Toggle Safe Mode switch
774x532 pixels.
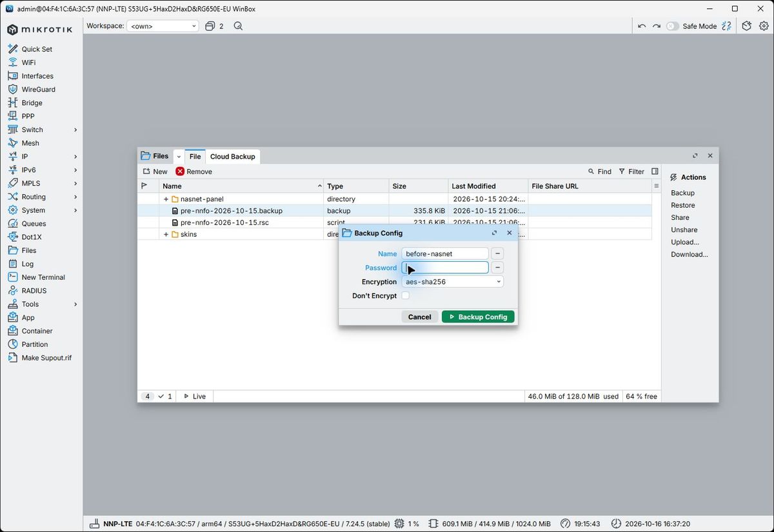(672, 26)
